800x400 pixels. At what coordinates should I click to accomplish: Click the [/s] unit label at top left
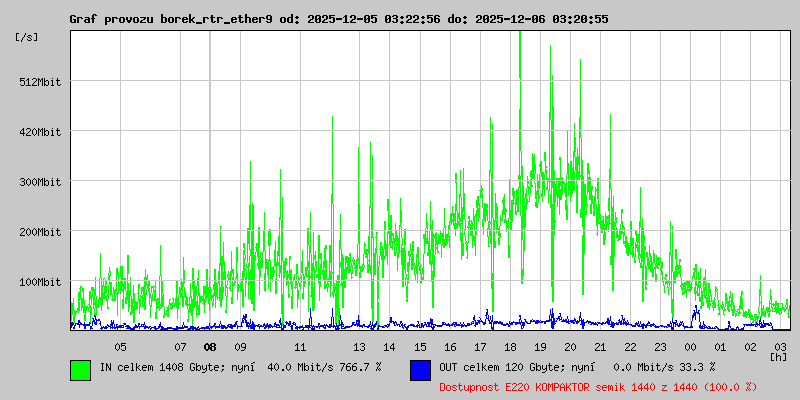(x=27, y=37)
